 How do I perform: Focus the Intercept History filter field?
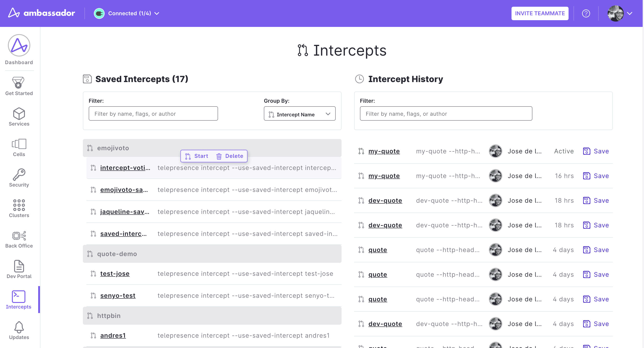[446, 114]
